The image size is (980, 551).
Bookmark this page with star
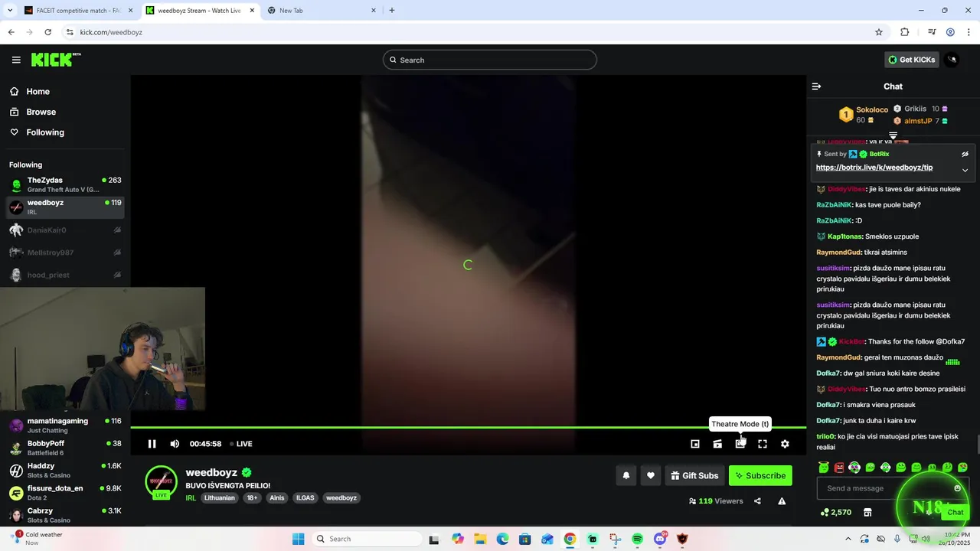[x=879, y=32]
